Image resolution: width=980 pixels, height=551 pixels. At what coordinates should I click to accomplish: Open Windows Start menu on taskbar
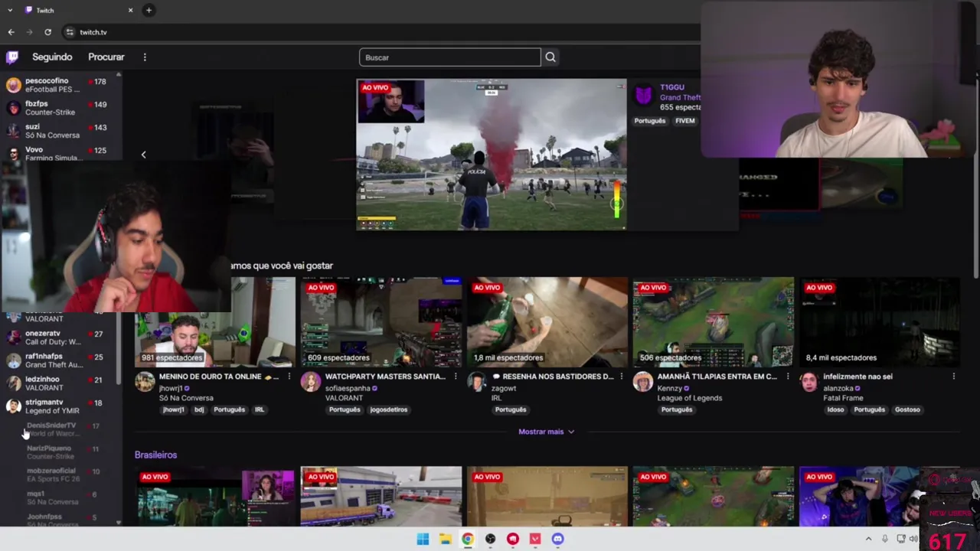pyautogui.click(x=423, y=539)
